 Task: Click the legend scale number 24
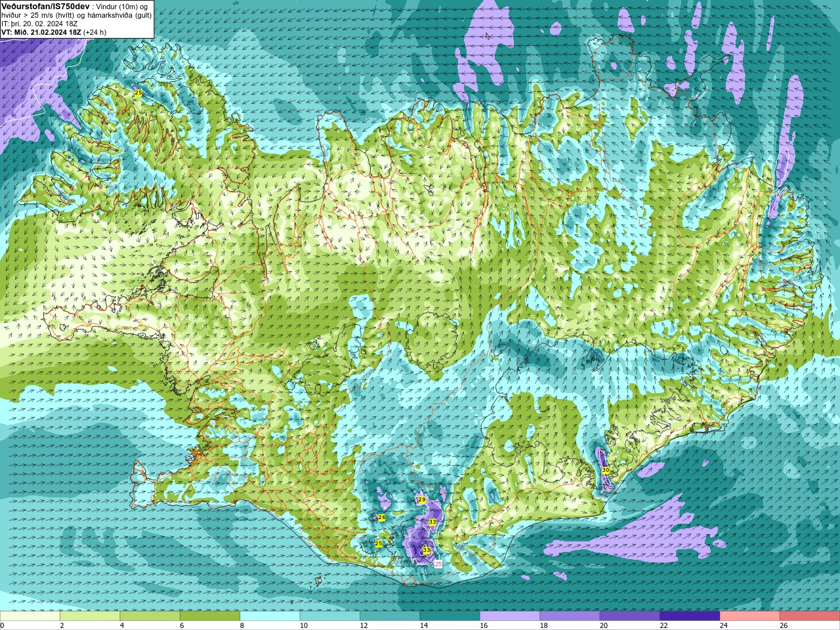tap(724, 625)
